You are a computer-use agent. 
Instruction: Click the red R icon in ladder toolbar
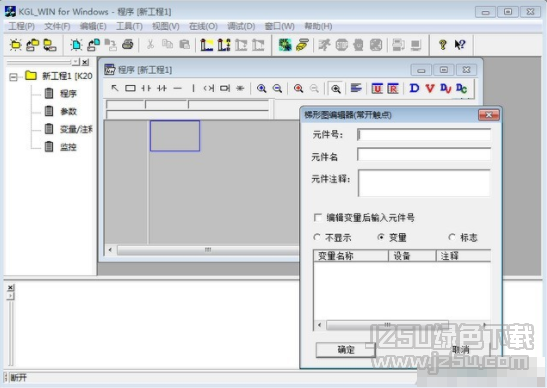point(393,88)
